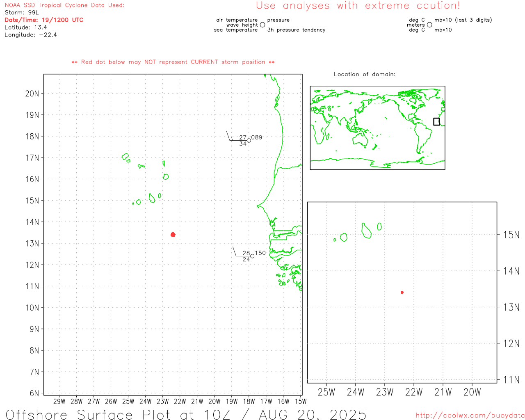Click the 15N label on the inset map
The width and height of the screenshot is (525, 420).
click(x=511, y=235)
